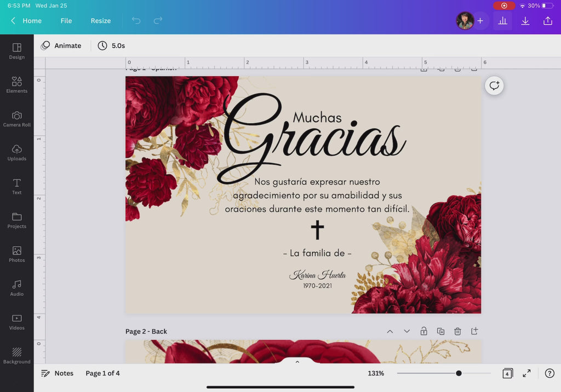This screenshot has width=561, height=392.
Task: Enter fullscreen presentation mode
Action: [526, 373]
